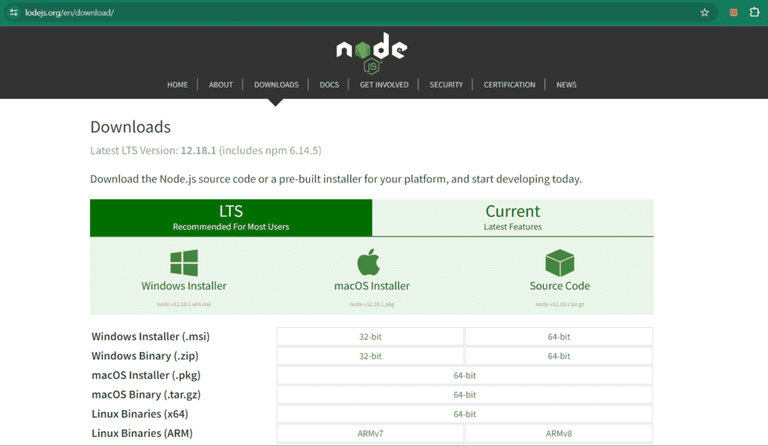This screenshot has width=768, height=446.
Task: Click the Linux Binaries (ARM) row label
Action: [x=142, y=433]
